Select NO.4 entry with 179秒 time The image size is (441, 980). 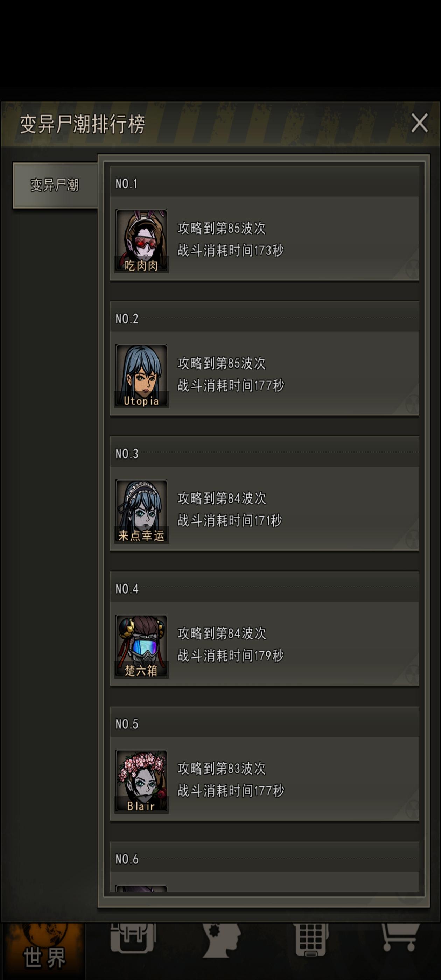pos(265,629)
